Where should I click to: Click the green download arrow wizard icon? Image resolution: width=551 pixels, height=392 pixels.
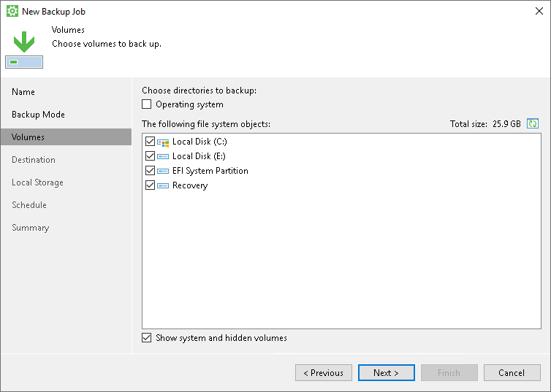(24, 49)
